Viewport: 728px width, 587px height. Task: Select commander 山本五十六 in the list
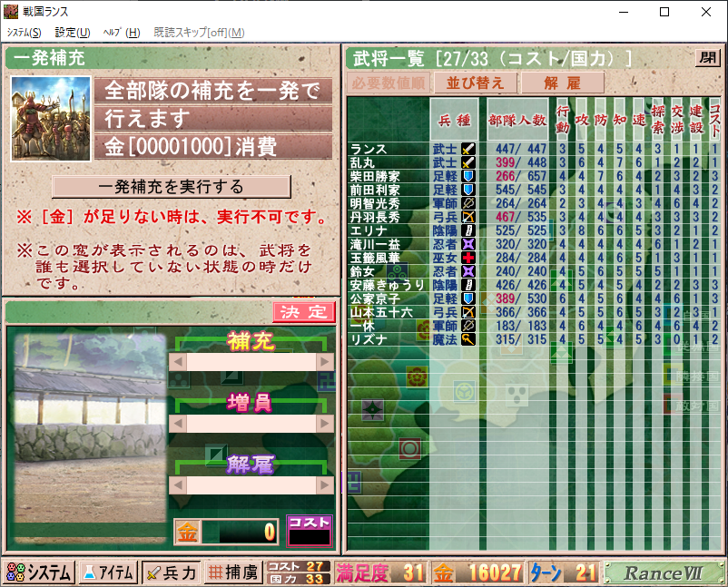(x=380, y=312)
